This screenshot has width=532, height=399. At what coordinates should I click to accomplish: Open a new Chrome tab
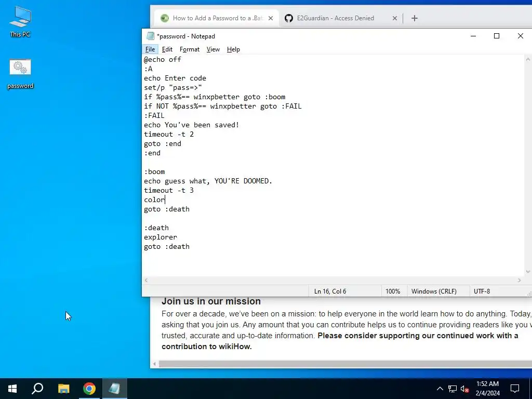click(414, 18)
